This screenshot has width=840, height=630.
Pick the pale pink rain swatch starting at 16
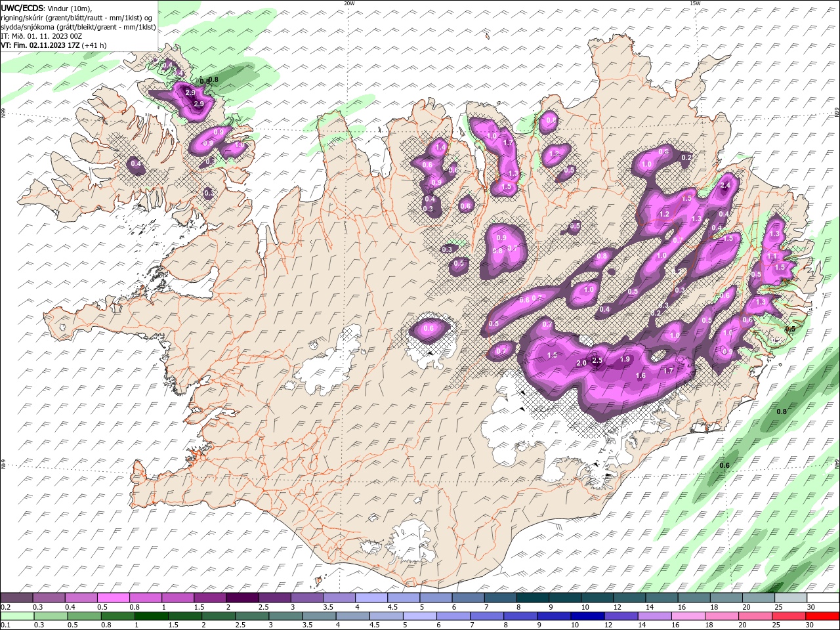(689, 616)
